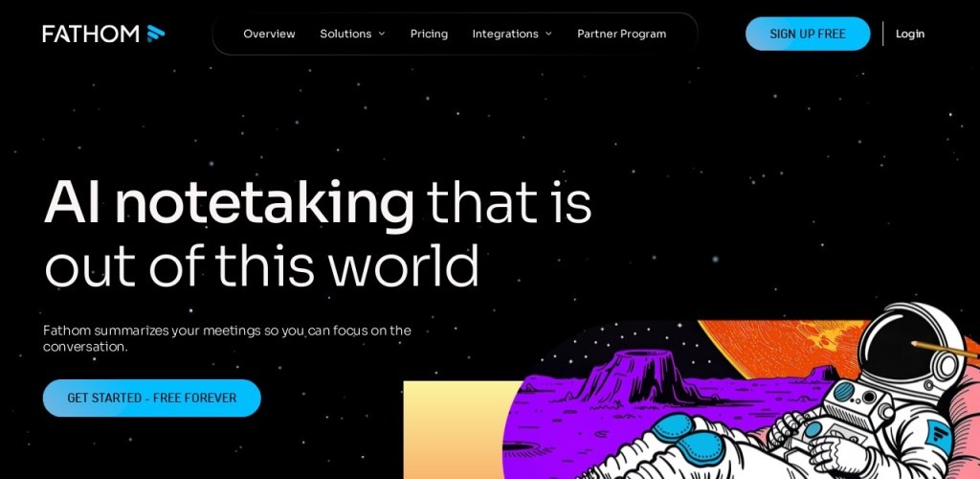Click the Fathom badge on astronaut's arm
Screen dimensions: 980x479
point(938,435)
